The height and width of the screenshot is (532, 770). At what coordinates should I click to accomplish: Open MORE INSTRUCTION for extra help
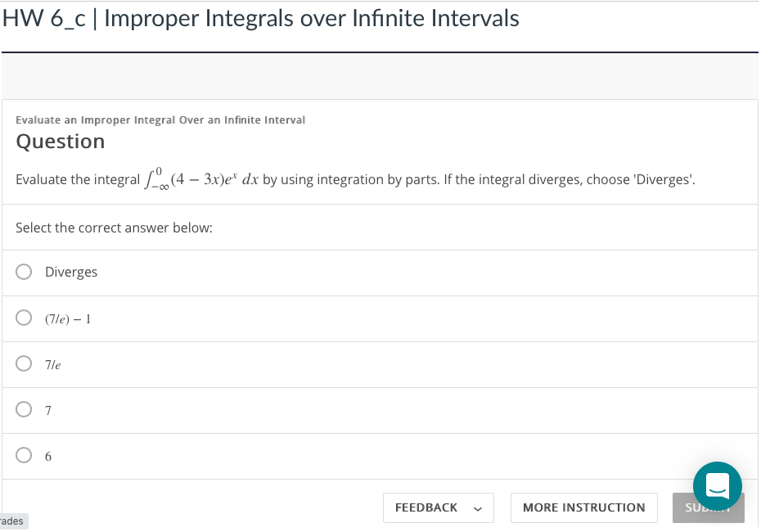pos(583,507)
